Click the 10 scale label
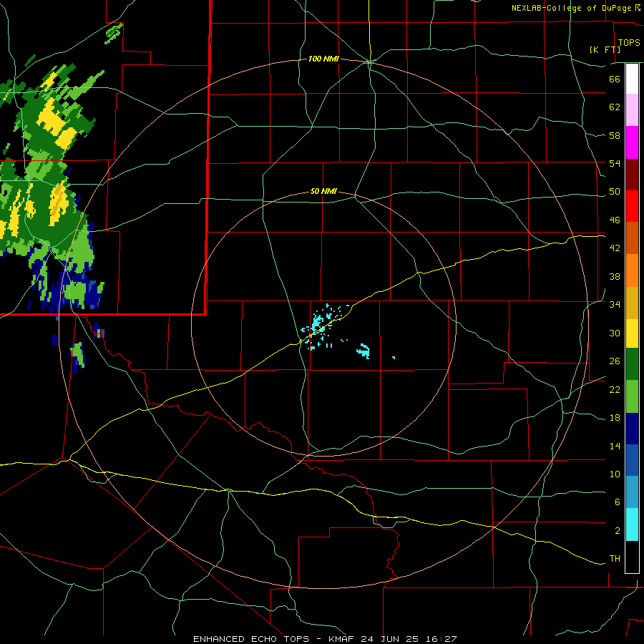Screen dimensions: 644x644 (x=615, y=474)
